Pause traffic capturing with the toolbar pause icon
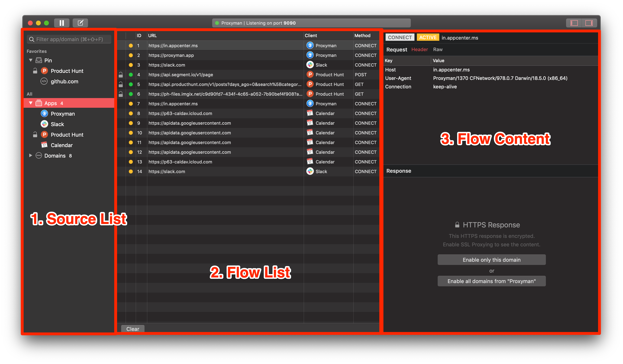 click(62, 23)
